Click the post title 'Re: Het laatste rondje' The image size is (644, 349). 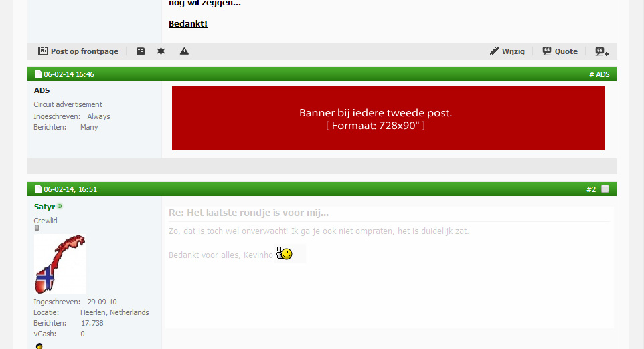[x=248, y=213]
